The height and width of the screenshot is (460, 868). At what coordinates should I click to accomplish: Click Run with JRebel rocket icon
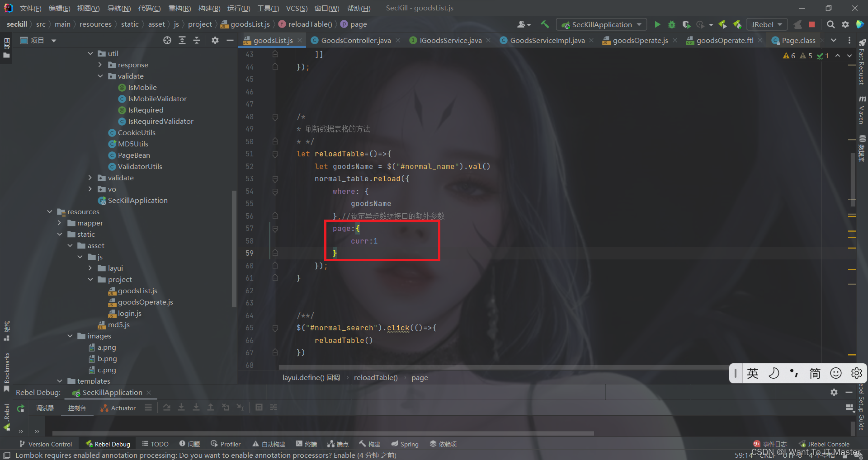pos(722,24)
